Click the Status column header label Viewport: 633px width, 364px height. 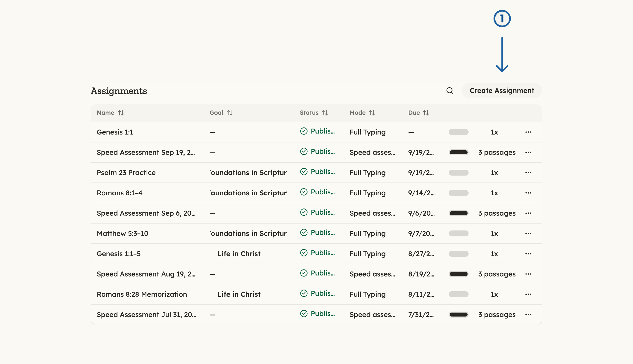point(309,113)
